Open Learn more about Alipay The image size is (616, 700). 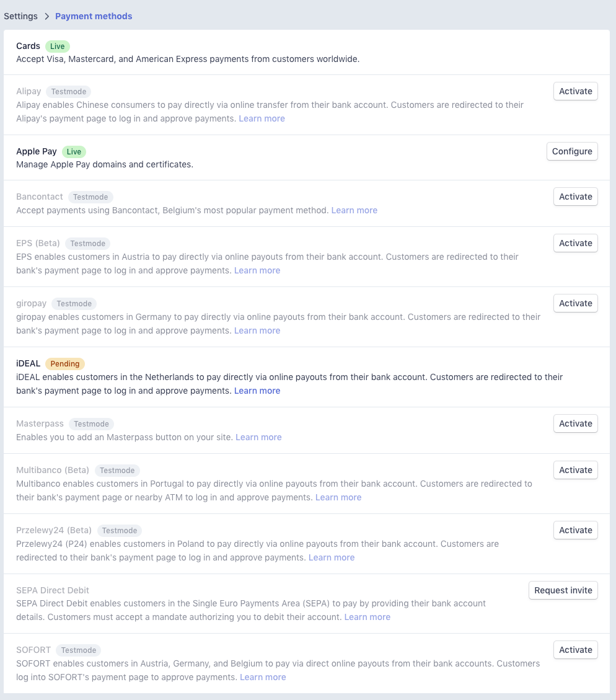pyautogui.click(x=262, y=118)
